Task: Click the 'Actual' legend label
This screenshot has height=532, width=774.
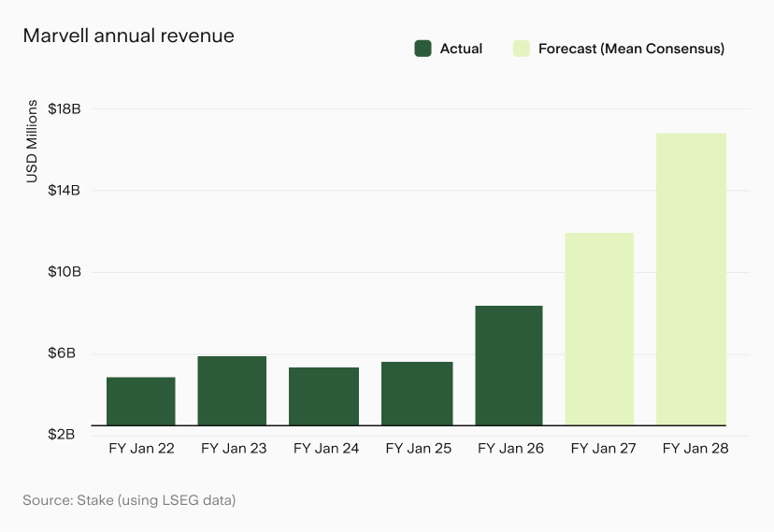Action: click(x=461, y=49)
